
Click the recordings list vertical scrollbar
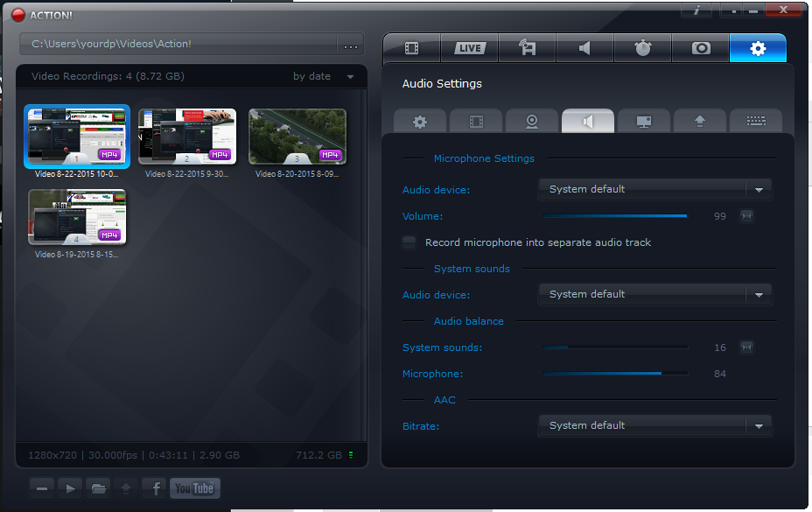(x=365, y=264)
